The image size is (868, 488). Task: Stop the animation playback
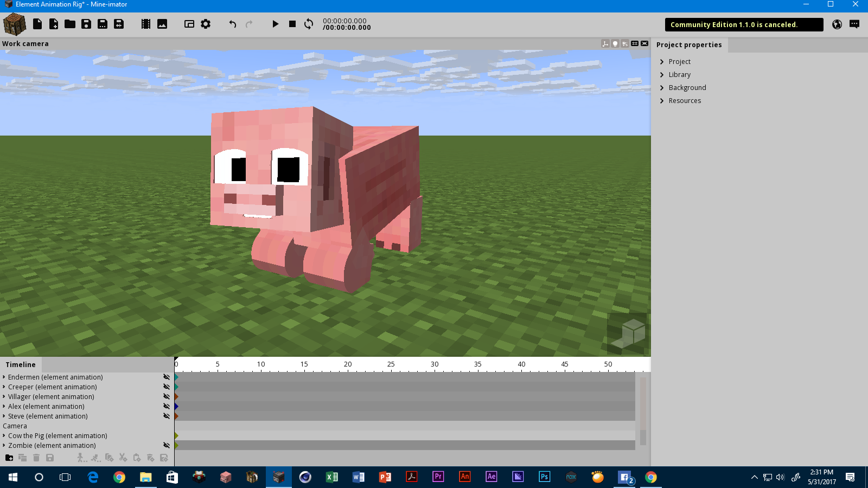292,24
